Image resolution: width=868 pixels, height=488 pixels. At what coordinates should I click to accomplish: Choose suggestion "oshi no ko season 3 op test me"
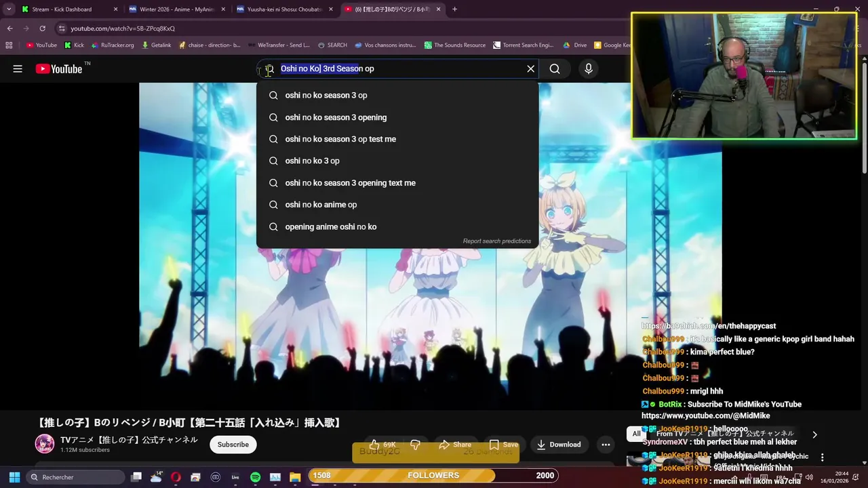click(397, 139)
